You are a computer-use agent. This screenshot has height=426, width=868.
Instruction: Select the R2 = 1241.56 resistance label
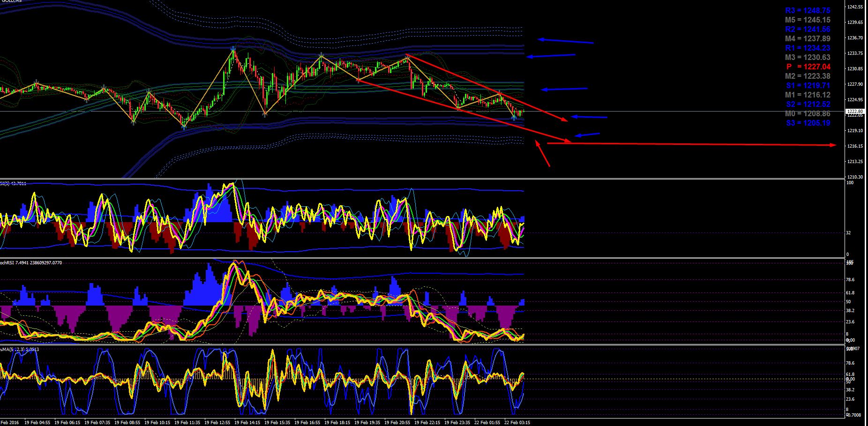(808, 29)
